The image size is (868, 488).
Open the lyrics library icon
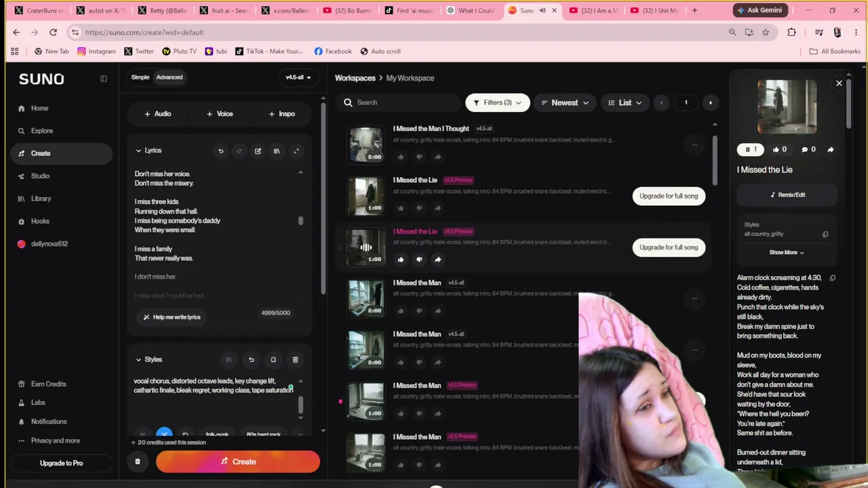(x=277, y=151)
